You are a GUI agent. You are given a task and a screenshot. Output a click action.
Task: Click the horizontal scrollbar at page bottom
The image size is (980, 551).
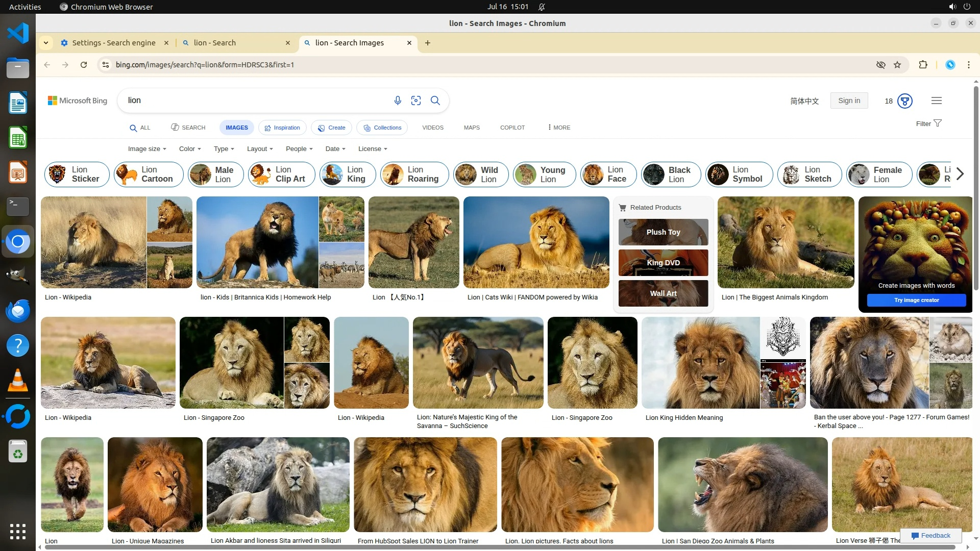pos(500,547)
